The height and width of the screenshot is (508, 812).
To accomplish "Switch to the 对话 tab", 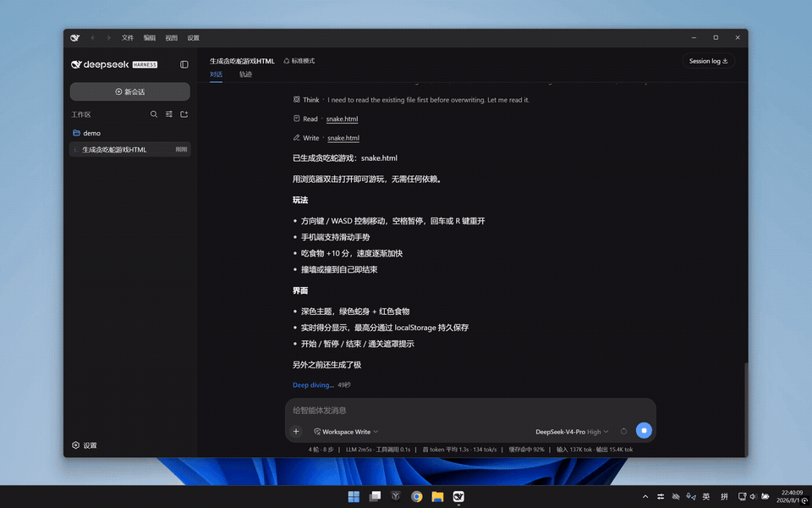I will pyautogui.click(x=216, y=75).
